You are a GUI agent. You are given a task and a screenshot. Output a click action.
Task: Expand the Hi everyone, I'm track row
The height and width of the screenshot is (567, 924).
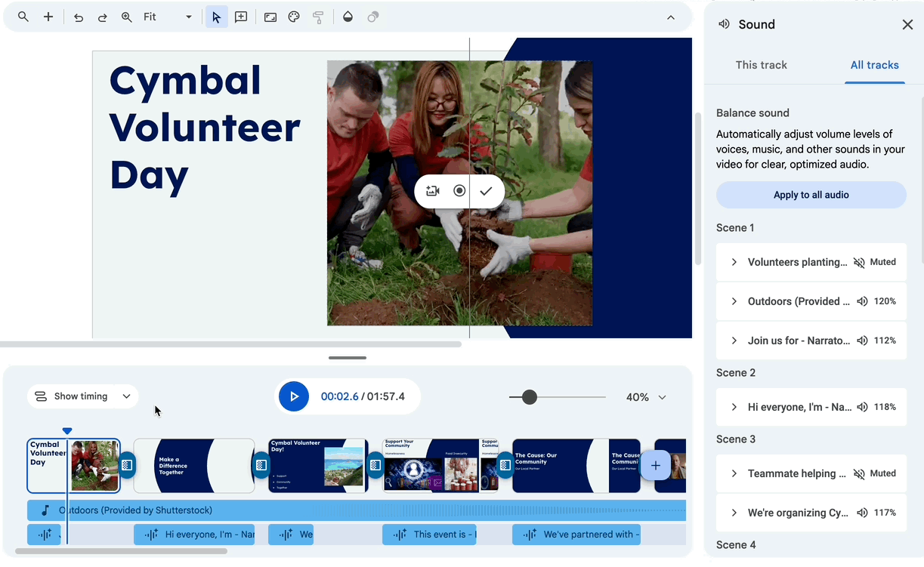click(734, 407)
